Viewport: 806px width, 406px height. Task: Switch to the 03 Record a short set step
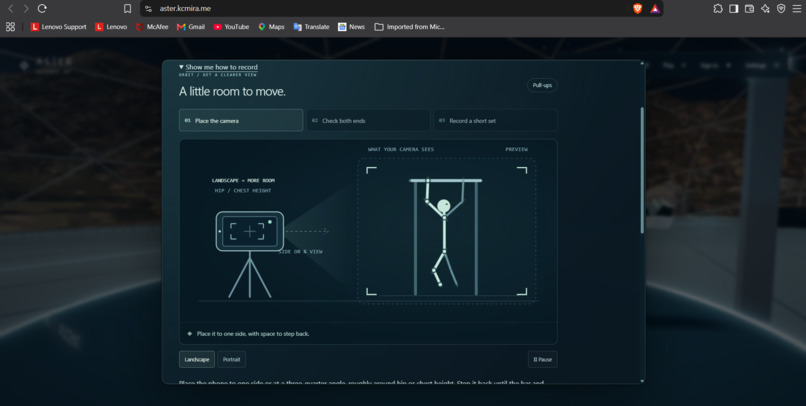click(x=496, y=120)
